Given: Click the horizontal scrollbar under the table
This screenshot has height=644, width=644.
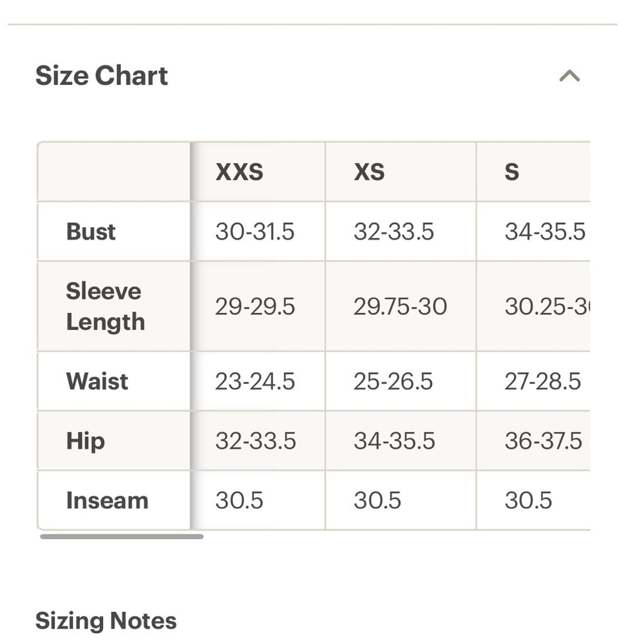Looking at the screenshot, I should point(122,536).
